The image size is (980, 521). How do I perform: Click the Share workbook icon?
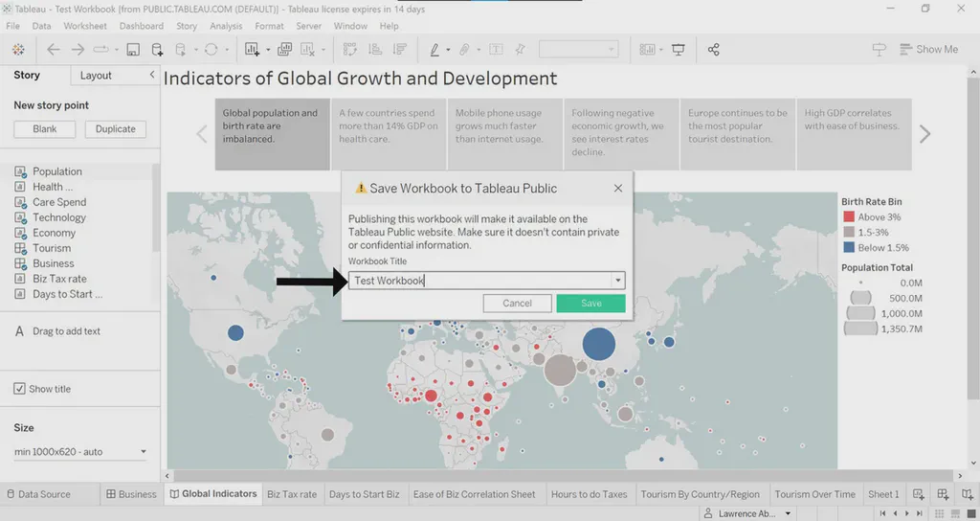point(714,50)
